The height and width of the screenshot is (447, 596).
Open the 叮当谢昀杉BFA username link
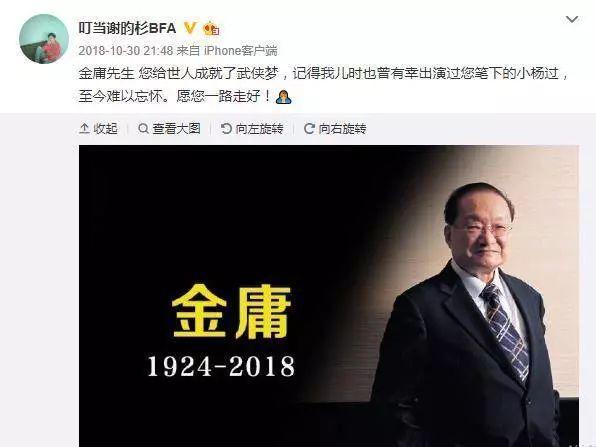pyautogui.click(x=127, y=28)
